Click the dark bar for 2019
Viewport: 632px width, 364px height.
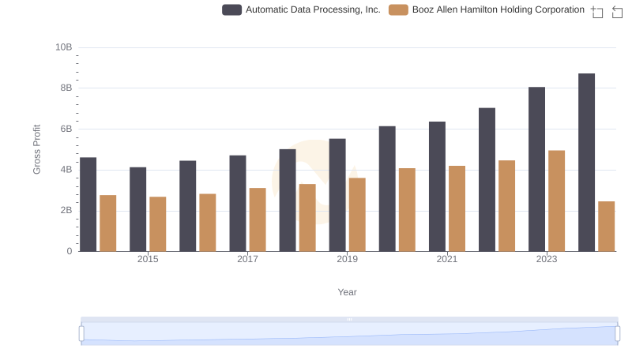coord(337,195)
